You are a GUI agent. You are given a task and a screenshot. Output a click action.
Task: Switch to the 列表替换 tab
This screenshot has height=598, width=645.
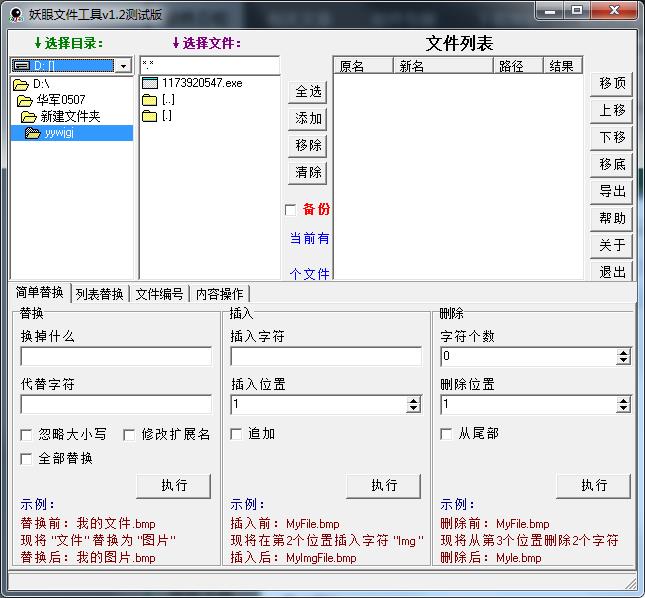100,294
